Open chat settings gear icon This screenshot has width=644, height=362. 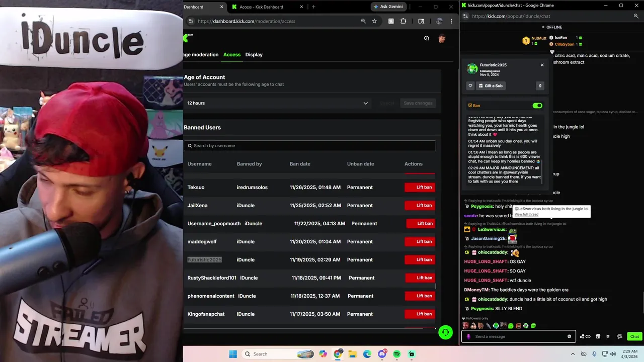coord(608,336)
